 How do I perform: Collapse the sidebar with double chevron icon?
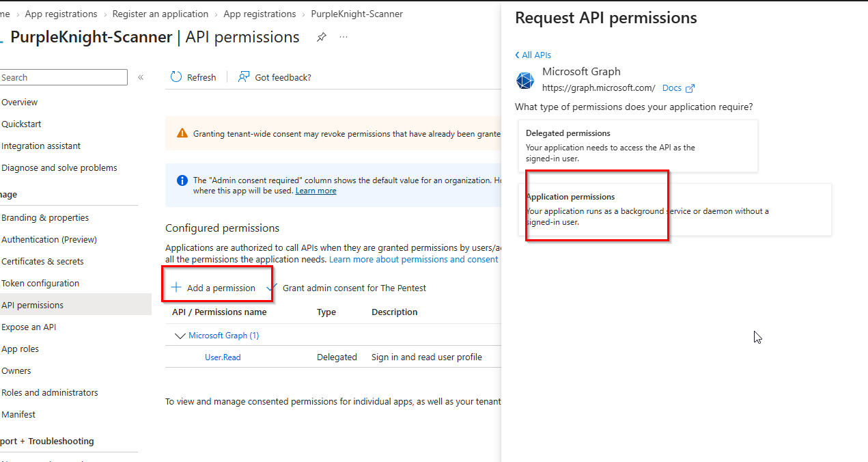tap(141, 77)
